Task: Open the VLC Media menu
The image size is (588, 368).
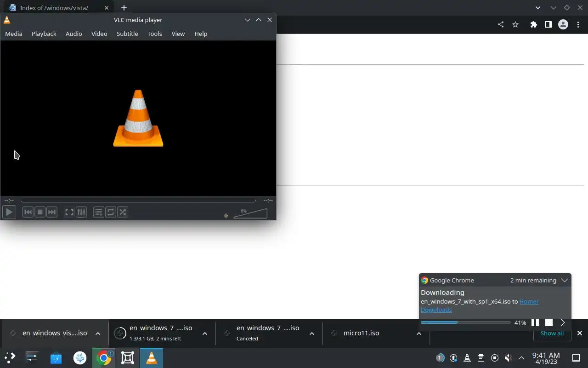Action: 14,34
